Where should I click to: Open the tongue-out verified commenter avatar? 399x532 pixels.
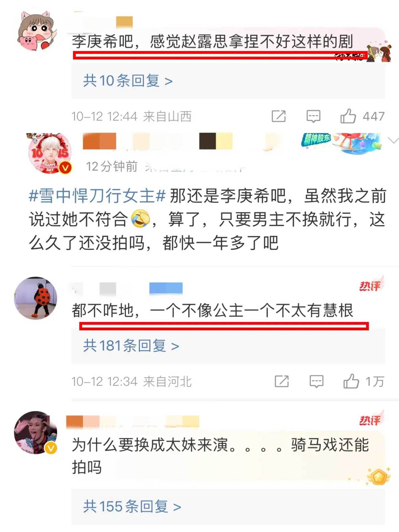[x=36, y=433]
